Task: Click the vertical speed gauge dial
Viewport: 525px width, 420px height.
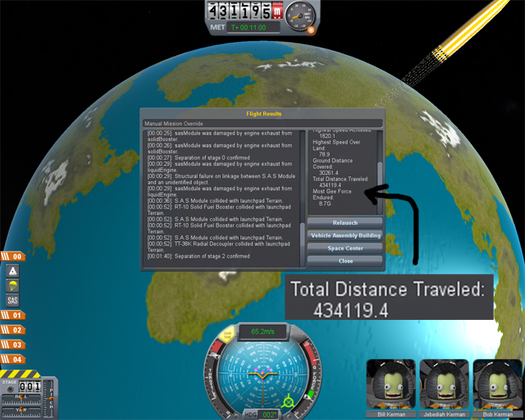Action: [x=304, y=17]
